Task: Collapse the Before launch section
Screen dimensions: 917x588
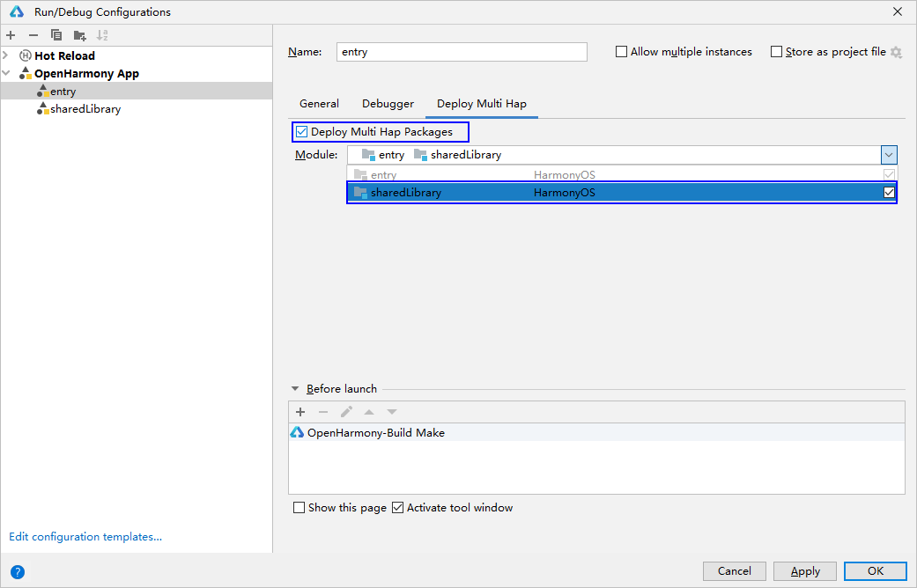Action: (x=294, y=389)
